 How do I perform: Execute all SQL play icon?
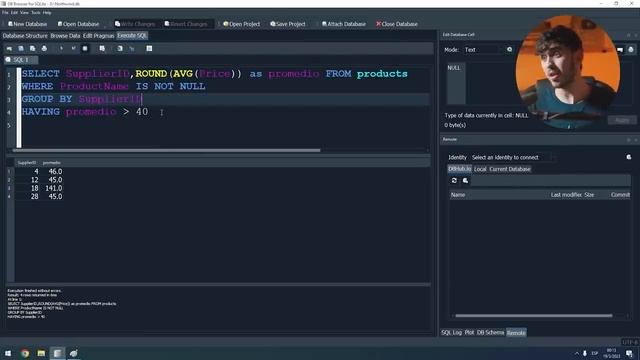pos(61,49)
